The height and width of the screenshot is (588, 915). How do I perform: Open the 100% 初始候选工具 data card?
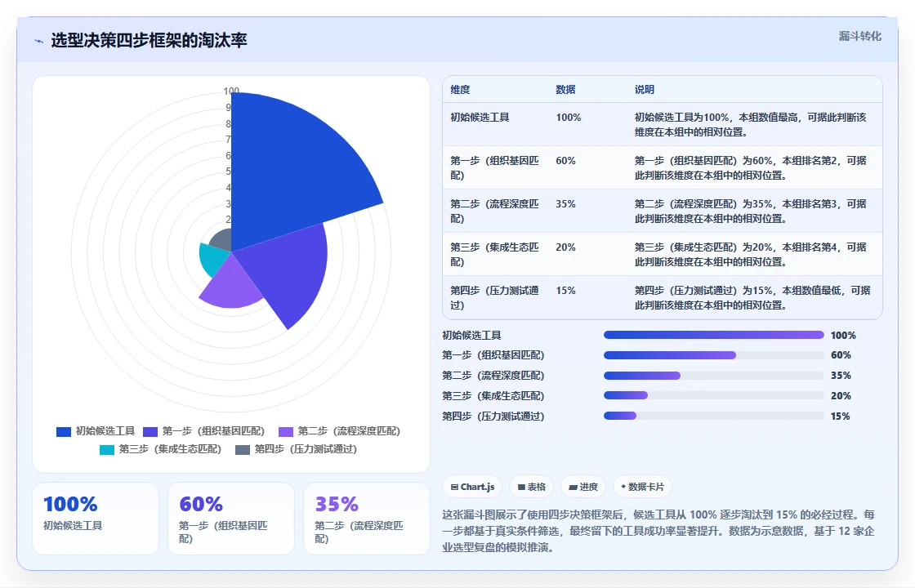tap(96, 519)
